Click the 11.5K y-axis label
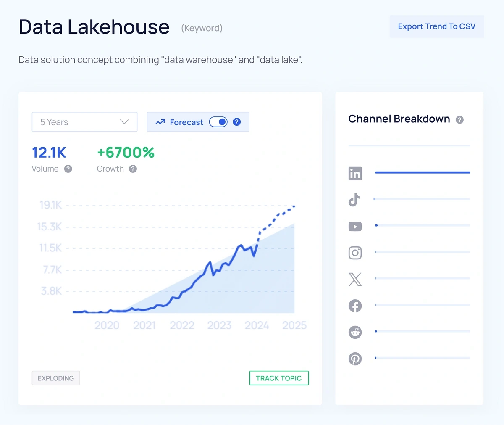Screen dimensions: 504x425 click(x=51, y=248)
